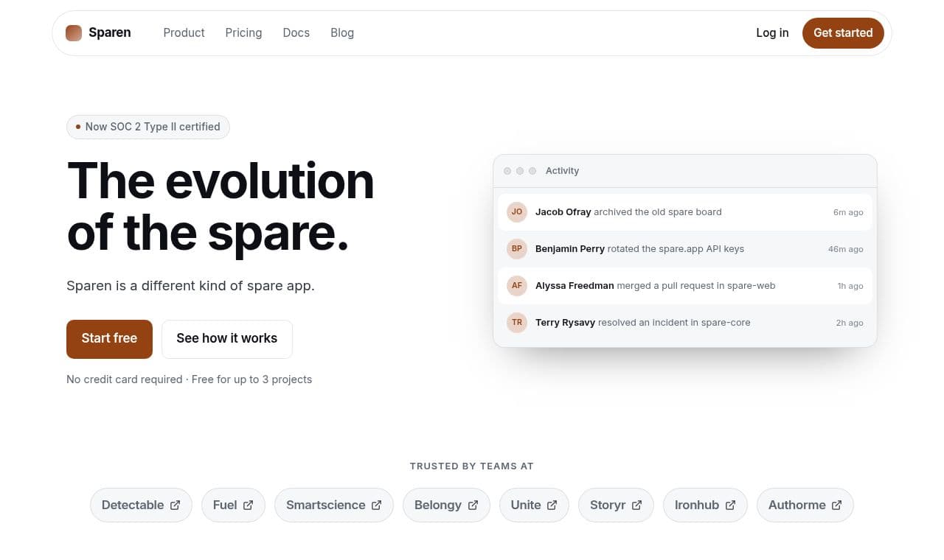The width and height of the screenshot is (944, 560).
Task: Click "rotated the spare.app API keys" text
Action: click(676, 249)
